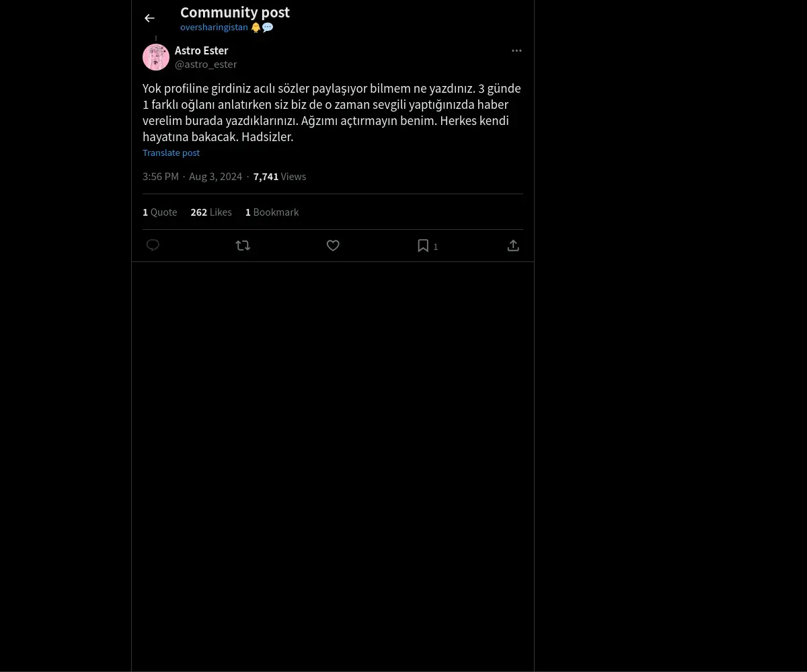
Task: Share the post using the upload icon
Action: [513, 245]
